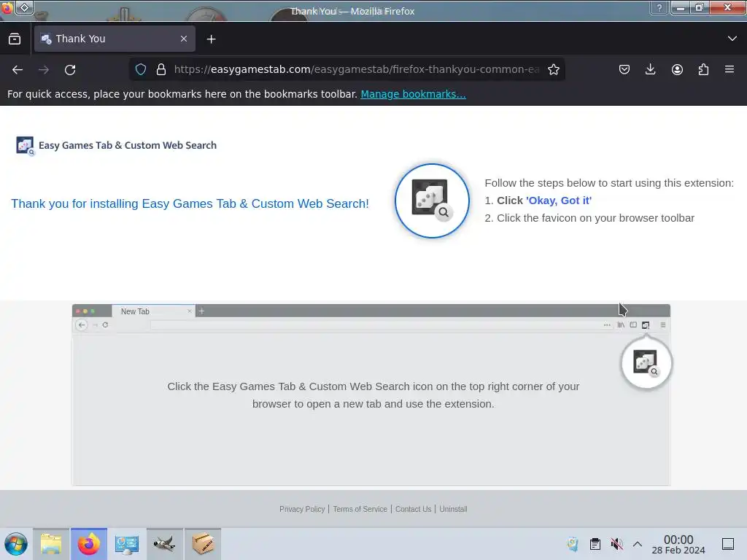Open Firefox View recent browsing icon

15,39
